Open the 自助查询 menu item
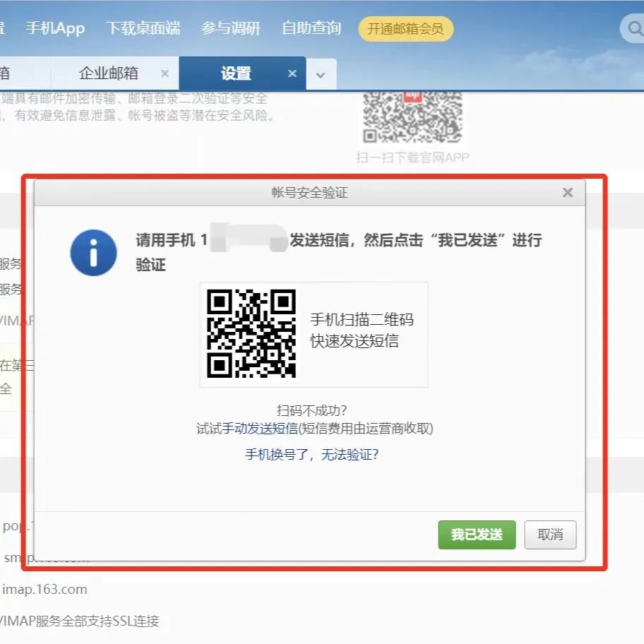The height and width of the screenshot is (644, 644). coord(311,28)
